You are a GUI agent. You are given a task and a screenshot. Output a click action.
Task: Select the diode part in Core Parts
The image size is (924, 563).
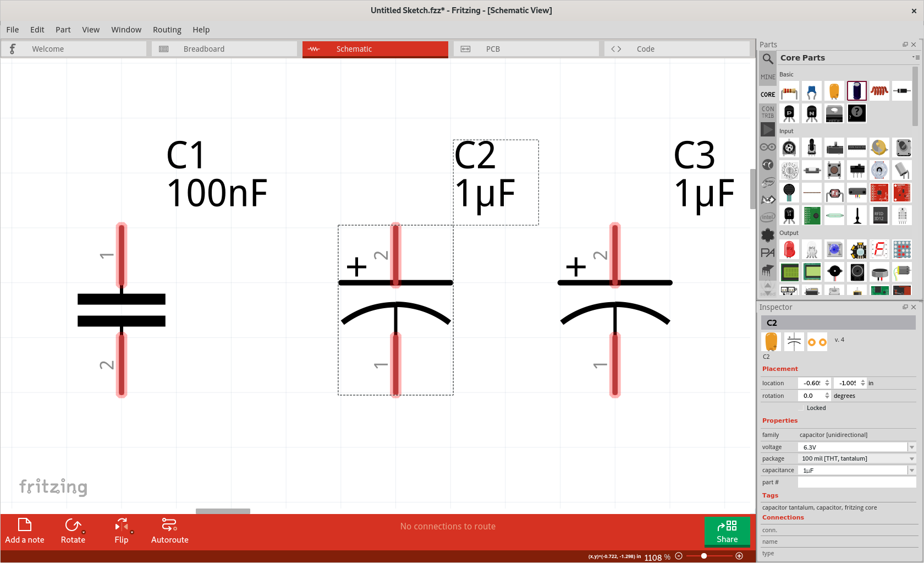tap(901, 91)
